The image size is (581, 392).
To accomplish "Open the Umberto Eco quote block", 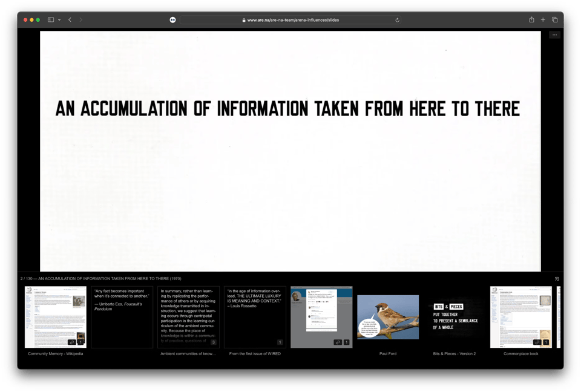I will tap(122, 317).
